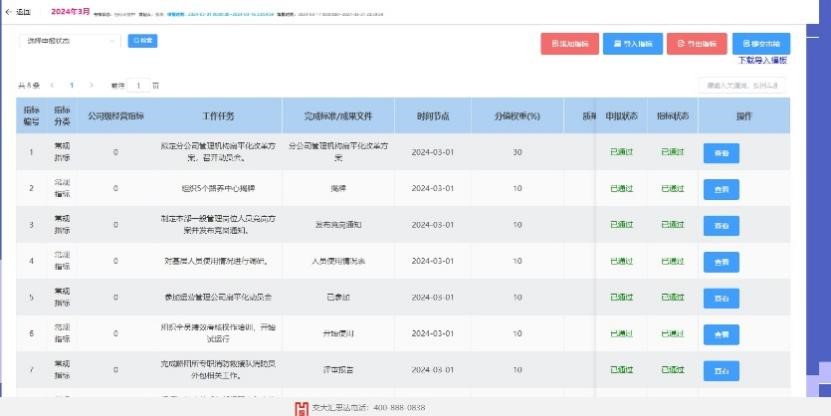
Task: Go to the previous page arrow
Action: (x=53, y=86)
